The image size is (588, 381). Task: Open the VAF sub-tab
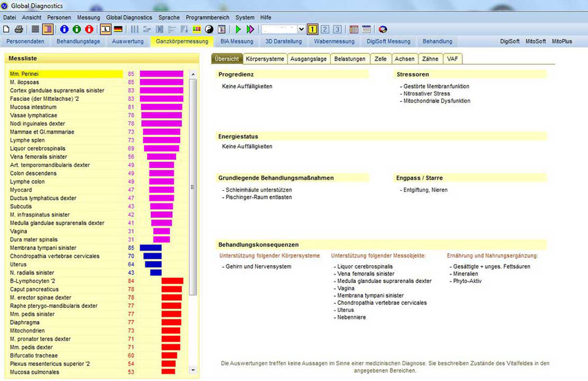[x=453, y=59]
